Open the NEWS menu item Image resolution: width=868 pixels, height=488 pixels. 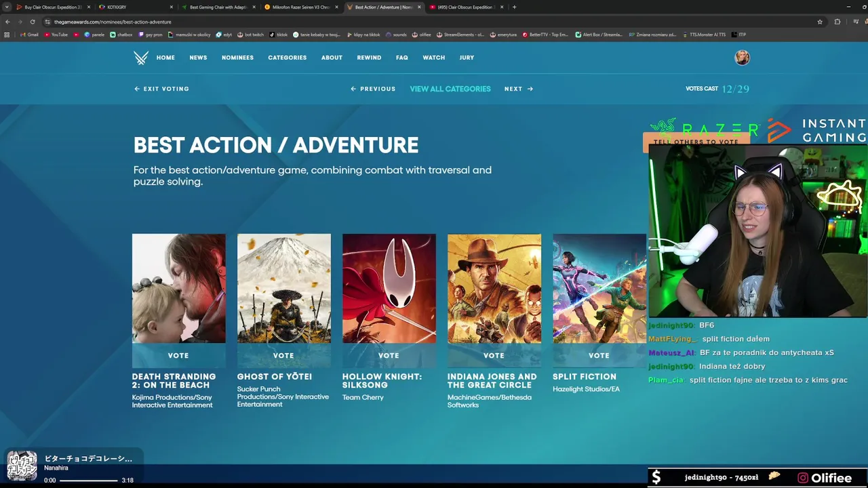pyautogui.click(x=198, y=58)
